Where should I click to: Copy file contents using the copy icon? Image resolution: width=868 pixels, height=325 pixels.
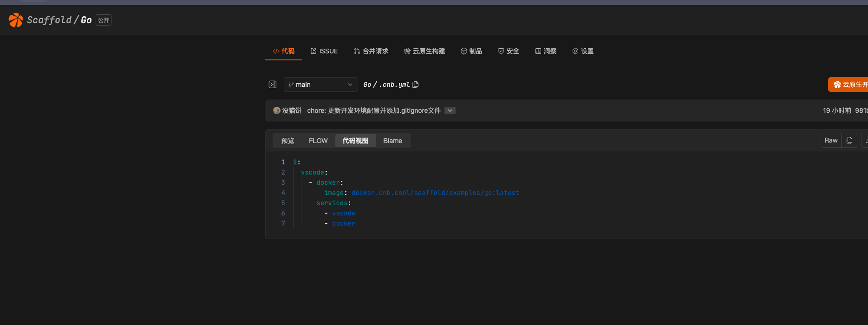(849, 140)
